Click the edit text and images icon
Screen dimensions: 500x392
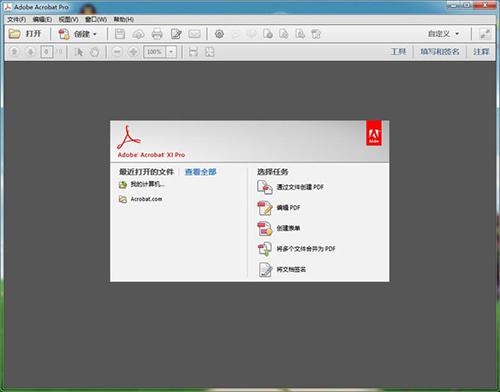[x=176, y=34]
